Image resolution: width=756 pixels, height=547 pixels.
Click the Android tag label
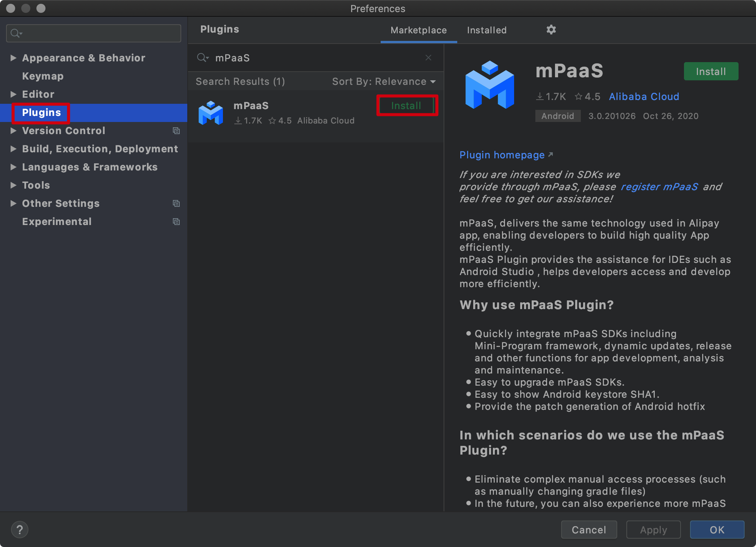click(558, 116)
